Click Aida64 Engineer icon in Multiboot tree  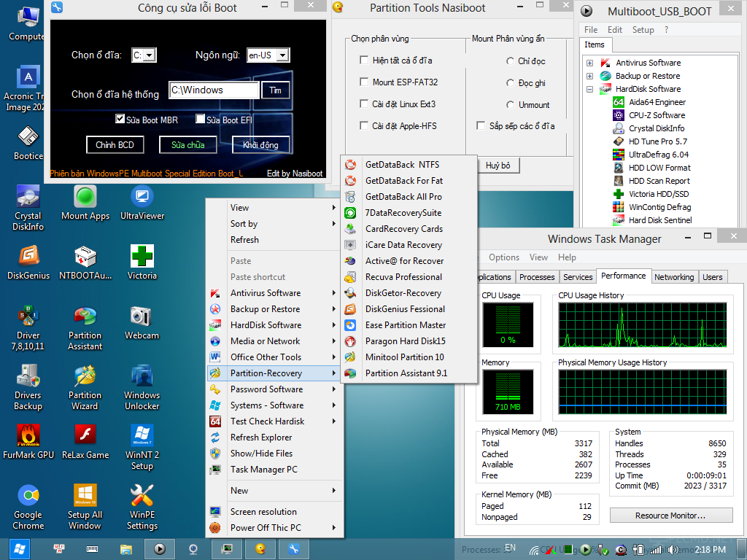click(619, 102)
